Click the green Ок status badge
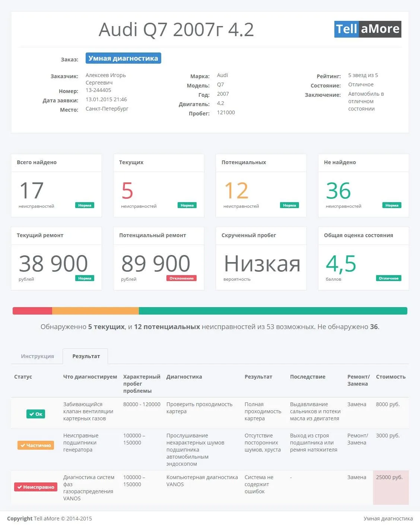The image size is (420, 526). 36,414
